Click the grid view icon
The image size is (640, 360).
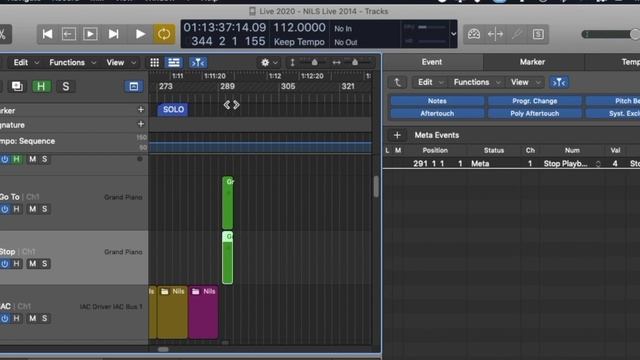[x=154, y=62]
